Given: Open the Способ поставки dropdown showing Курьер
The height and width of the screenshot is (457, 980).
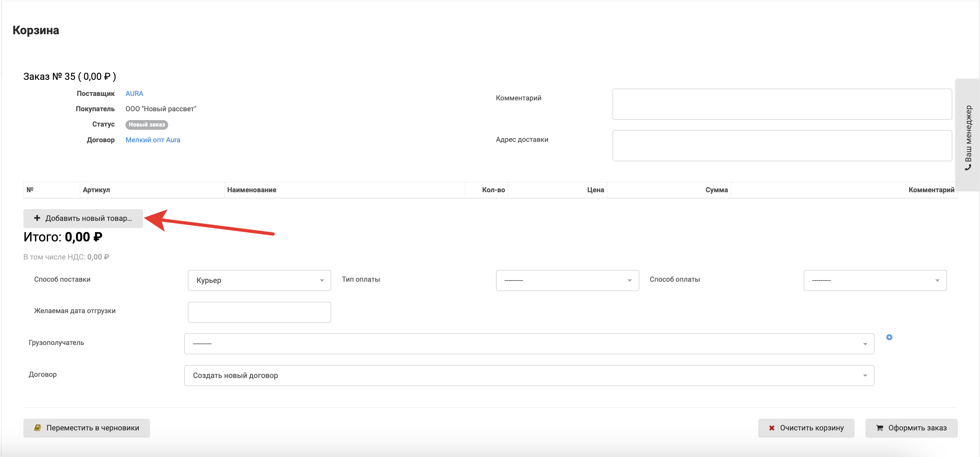Looking at the screenshot, I should pyautogui.click(x=259, y=280).
